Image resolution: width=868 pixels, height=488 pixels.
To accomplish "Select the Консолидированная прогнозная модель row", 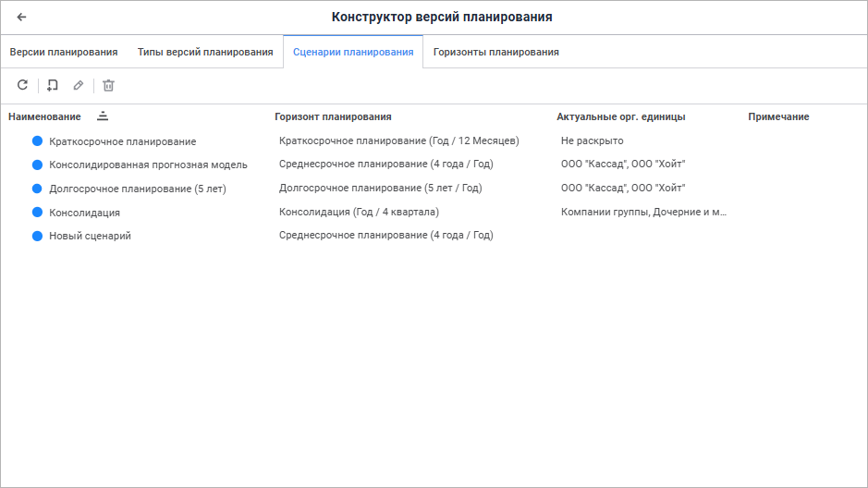I will point(148,165).
